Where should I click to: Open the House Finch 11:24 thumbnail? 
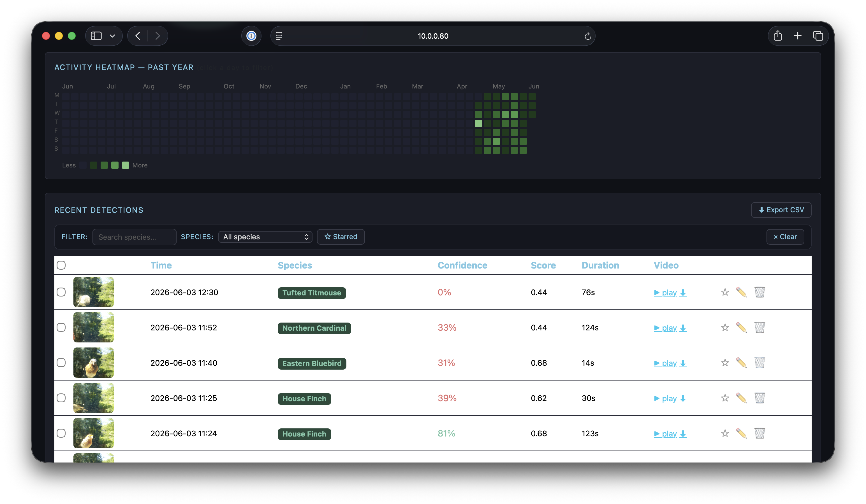coord(94,434)
